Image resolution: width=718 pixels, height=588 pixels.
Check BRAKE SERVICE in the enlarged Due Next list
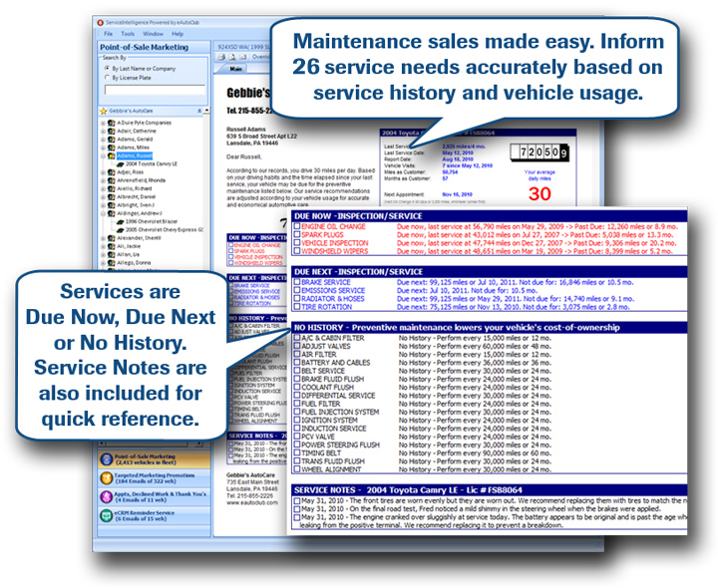[297, 282]
